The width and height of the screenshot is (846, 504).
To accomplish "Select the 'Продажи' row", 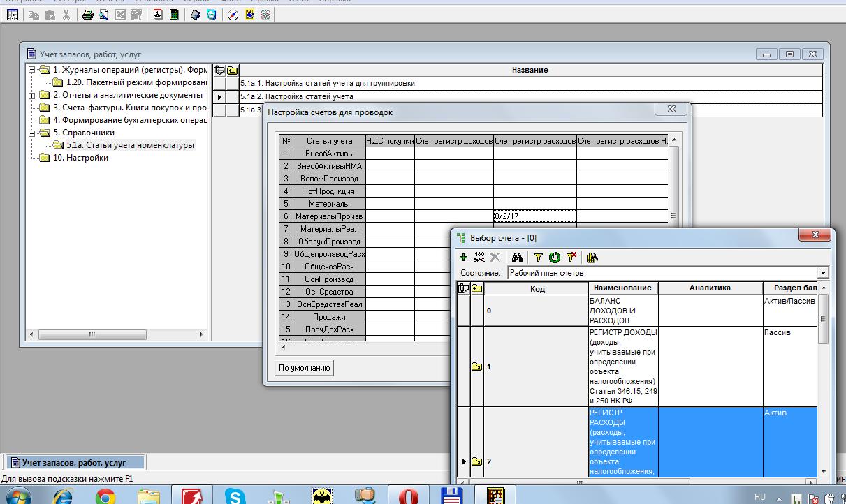I will [329, 317].
